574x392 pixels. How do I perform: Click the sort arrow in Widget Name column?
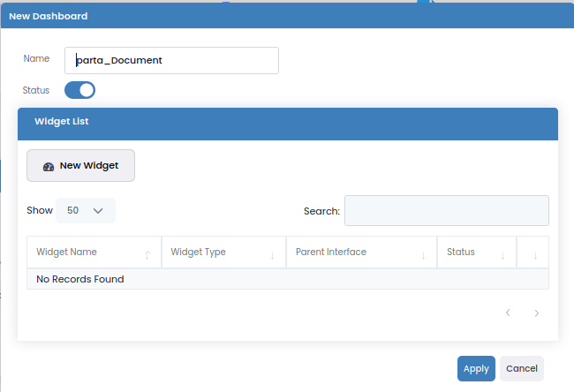click(x=147, y=255)
